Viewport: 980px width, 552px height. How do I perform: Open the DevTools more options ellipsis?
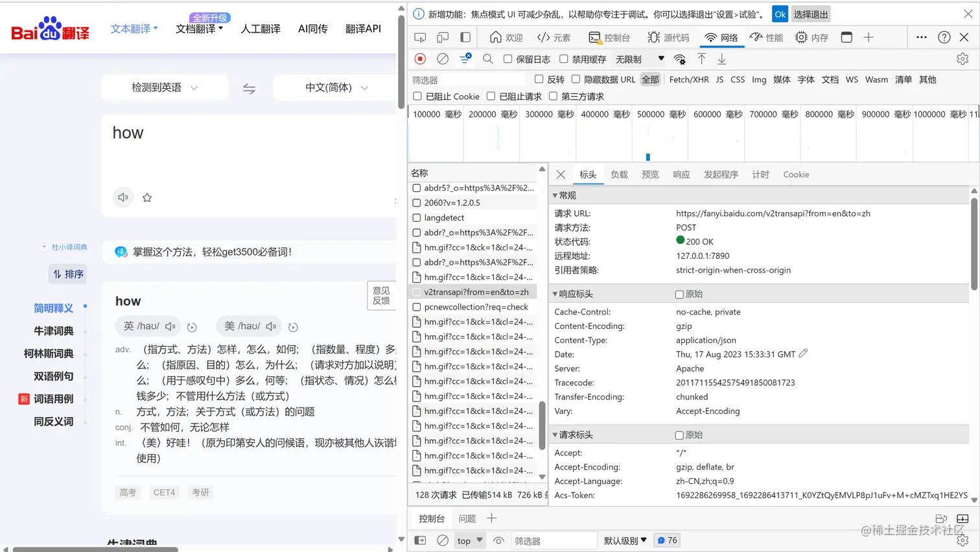click(x=922, y=38)
